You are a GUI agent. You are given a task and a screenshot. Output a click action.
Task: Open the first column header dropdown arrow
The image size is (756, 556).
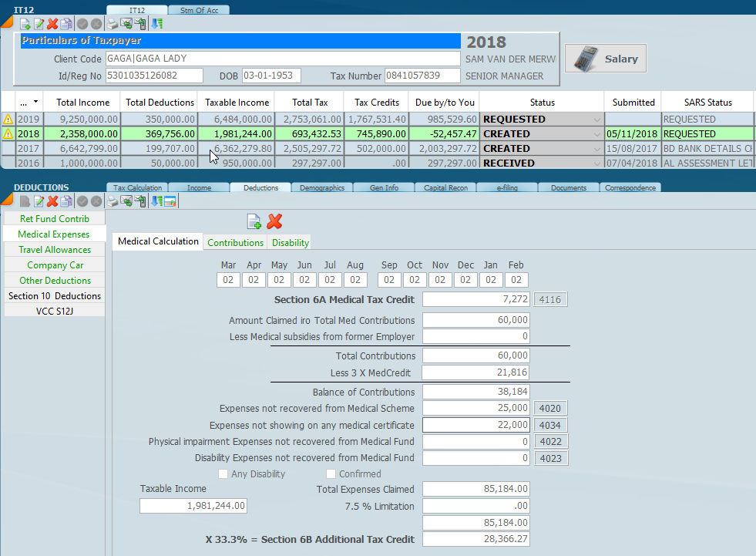35,103
